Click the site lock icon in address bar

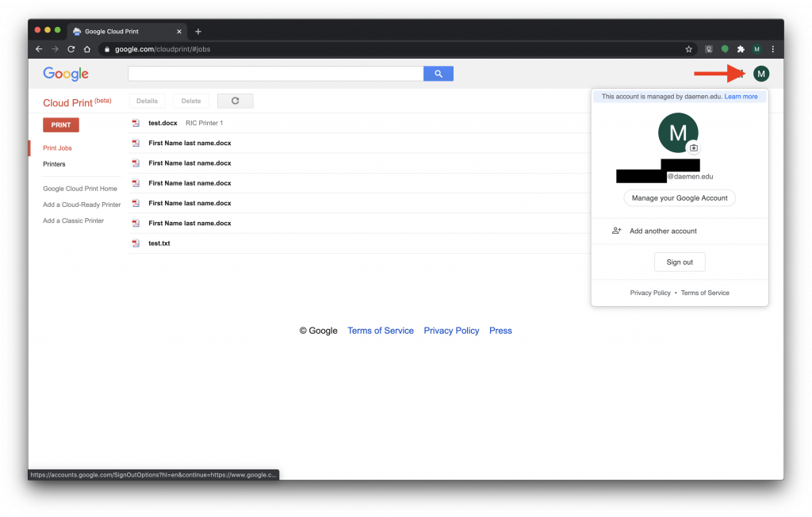[x=107, y=49]
